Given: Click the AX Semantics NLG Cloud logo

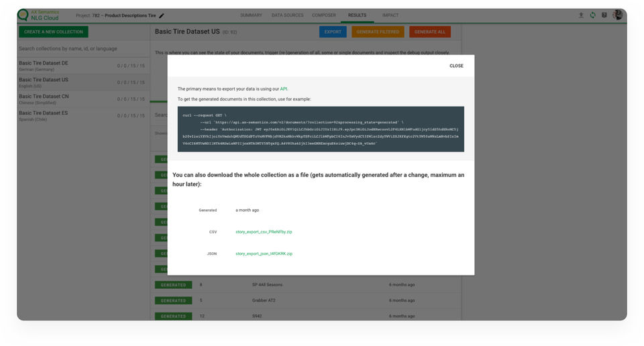Looking at the screenshot, I should pyautogui.click(x=38, y=15).
